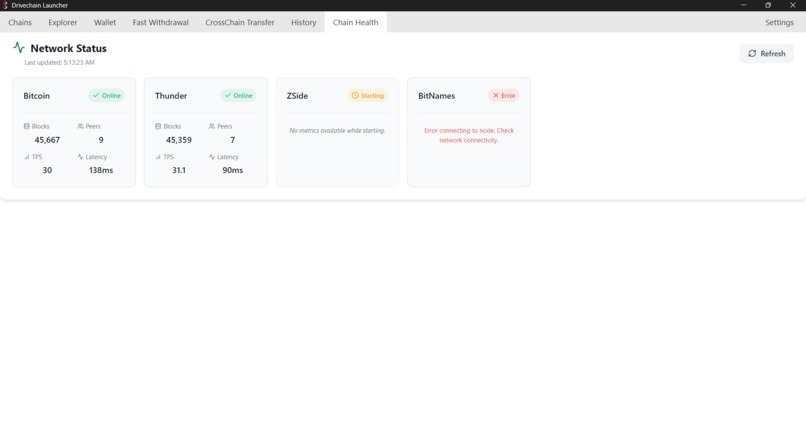The image size is (806, 425).
Task: Click the Thunder peers value 7
Action: [232, 140]
